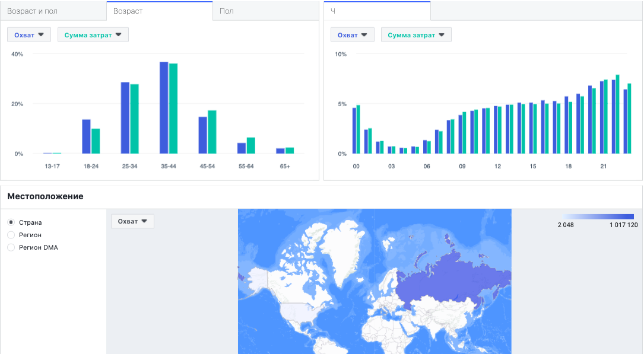Click the 40% axis label in age chart
Viewport: 644px width, 354px height.
(x=17, y=54)
